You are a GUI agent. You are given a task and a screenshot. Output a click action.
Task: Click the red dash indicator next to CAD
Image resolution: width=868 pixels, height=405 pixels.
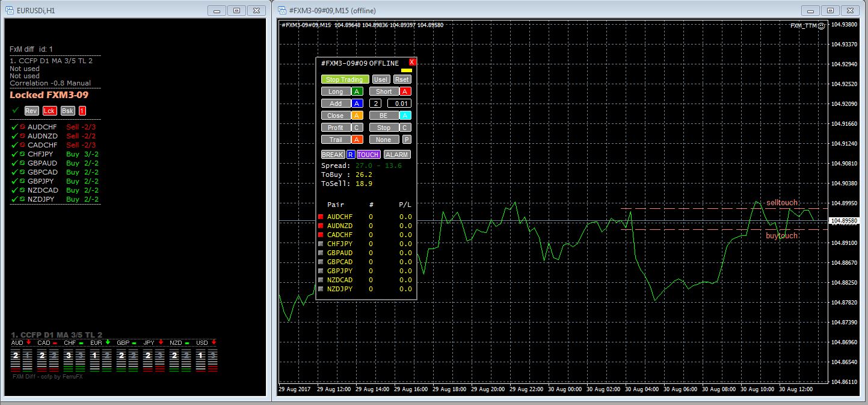(x=55, y=343)
